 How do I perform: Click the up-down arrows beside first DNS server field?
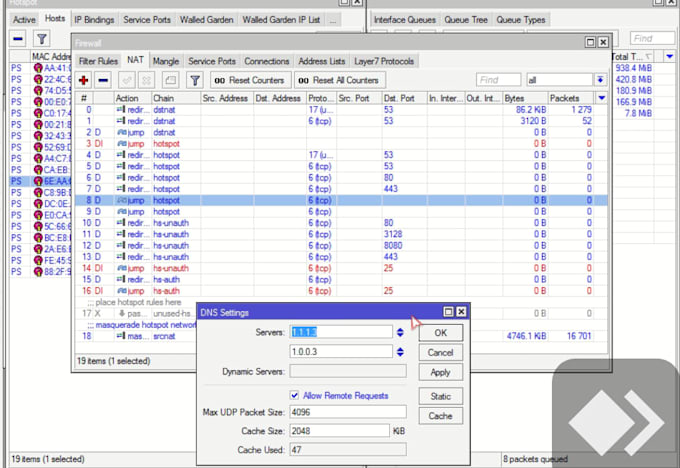point(400,332)
